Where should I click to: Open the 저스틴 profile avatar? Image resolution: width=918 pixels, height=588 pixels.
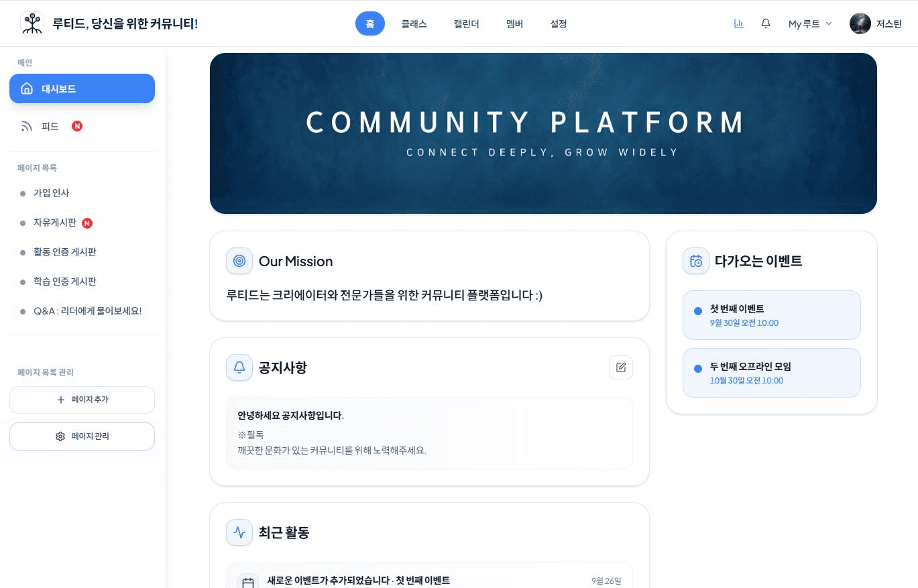pyautogui.click(x=860, y=23)
